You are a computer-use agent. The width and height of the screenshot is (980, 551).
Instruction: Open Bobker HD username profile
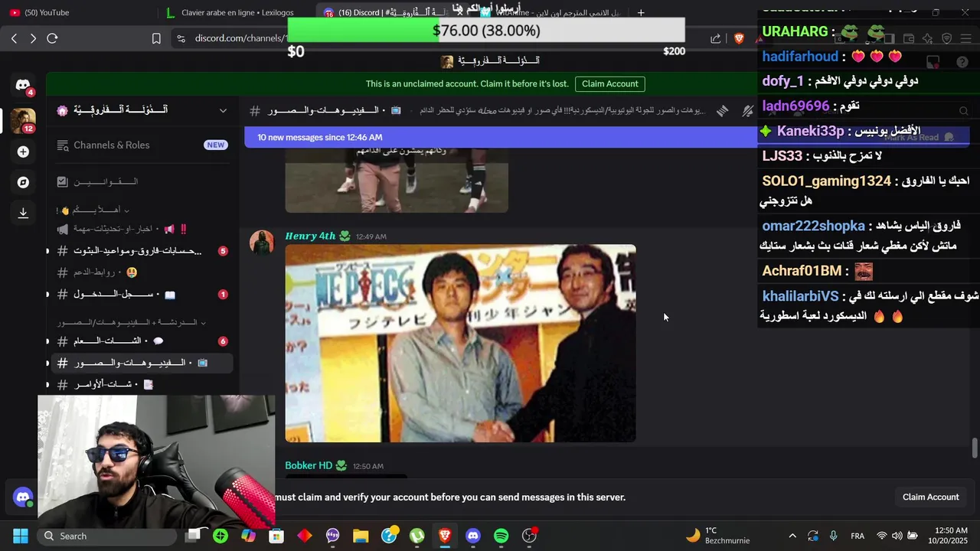pyautogui.click(x=309, y=466)
